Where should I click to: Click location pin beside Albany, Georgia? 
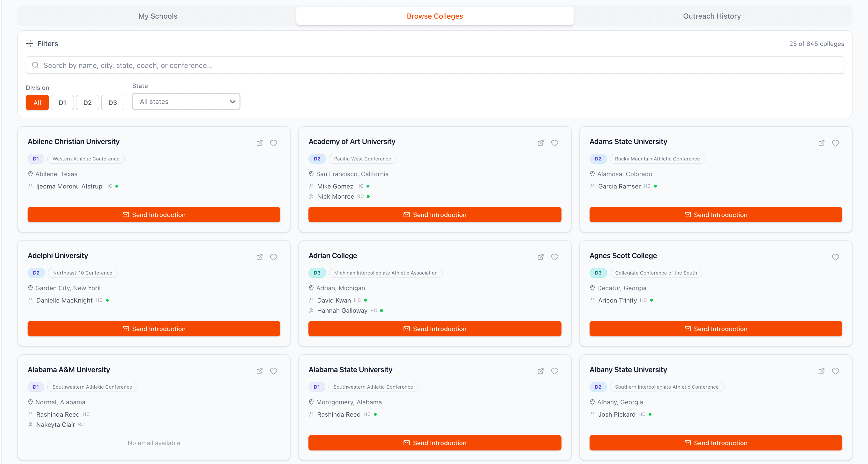592,402
